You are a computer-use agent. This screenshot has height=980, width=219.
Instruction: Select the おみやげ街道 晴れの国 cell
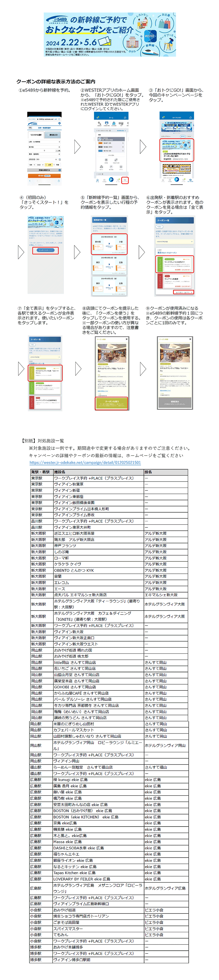98,650
